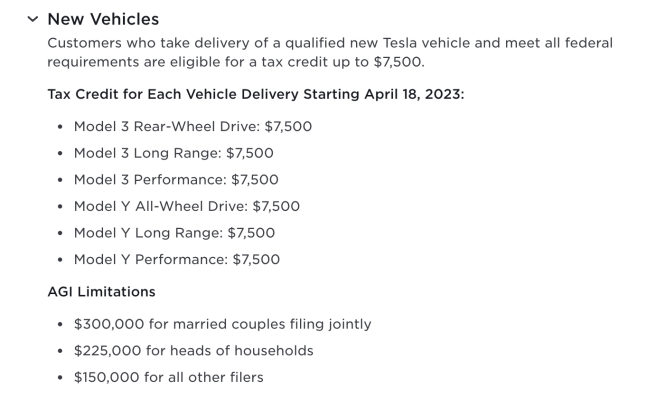The height and width of the screenshot is (399, 656).
Task: Click the bullet before $225,000 heads of households
Action: click(x=60, y=350)
